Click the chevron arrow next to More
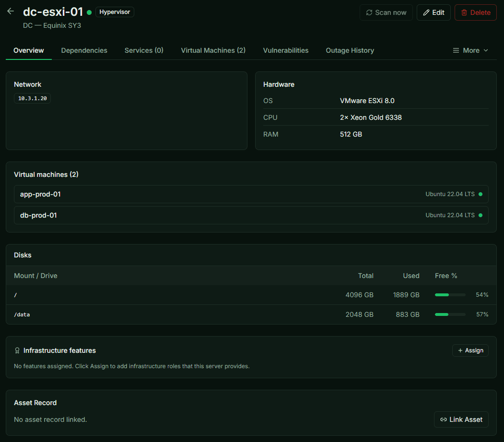The image size is (504, 442). tap(486, 50)
